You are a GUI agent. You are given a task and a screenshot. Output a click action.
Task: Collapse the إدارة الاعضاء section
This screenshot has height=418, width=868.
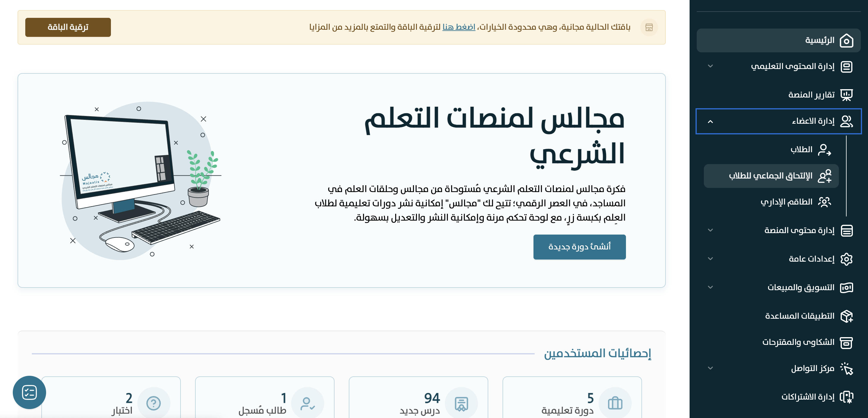[x=710, y=122]
